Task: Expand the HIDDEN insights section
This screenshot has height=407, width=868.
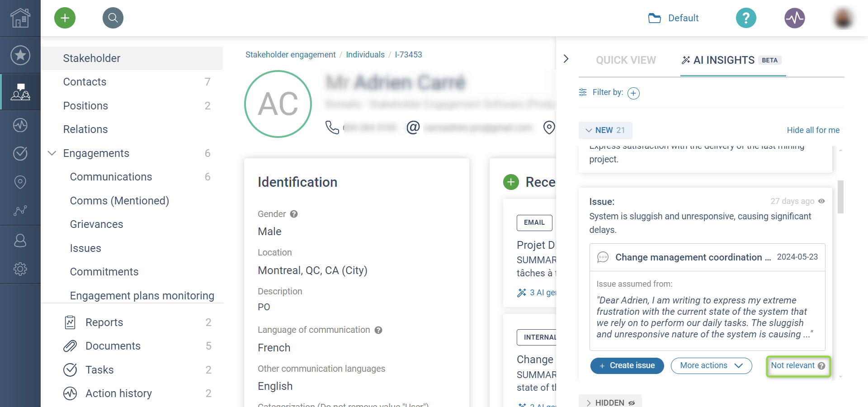Action: [609, 402]
